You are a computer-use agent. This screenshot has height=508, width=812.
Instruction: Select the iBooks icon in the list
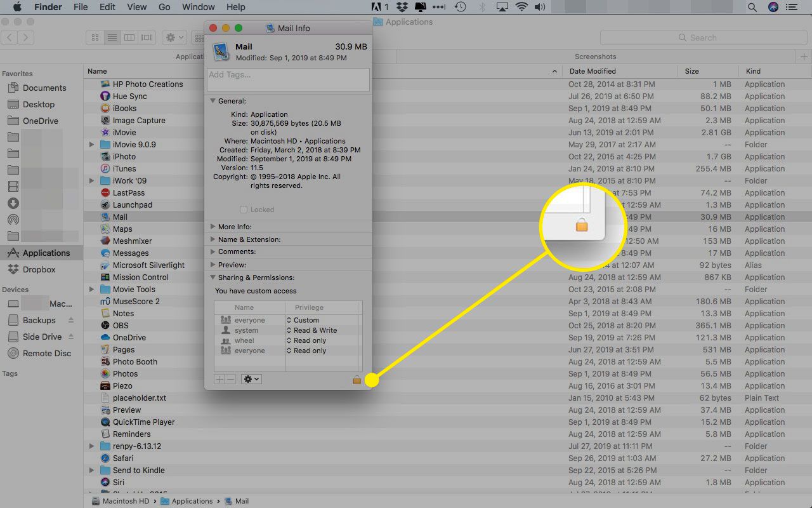105,109
